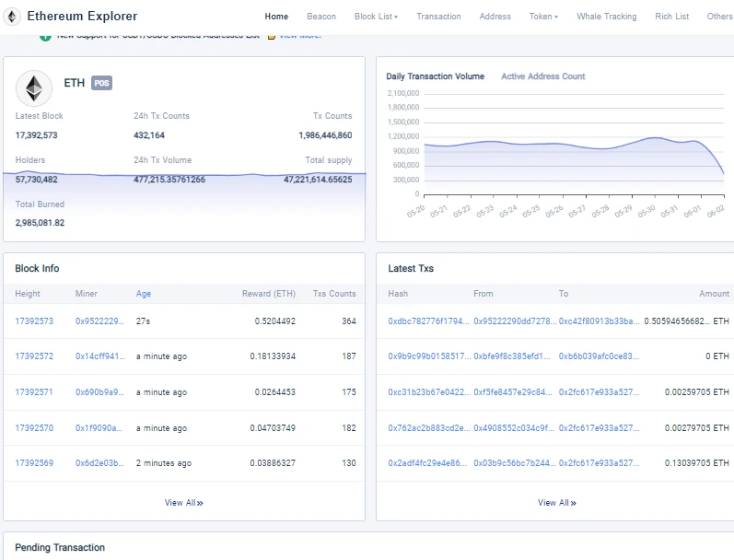Expand the Token dropdown menu

click(543, 17)
